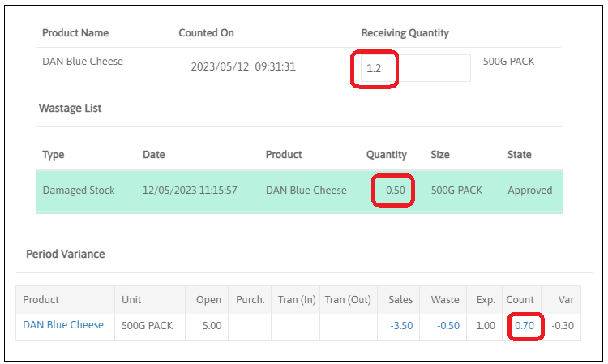Click the Product column header in Period Variance
608x364 pixels.
(x=41, y=300)
